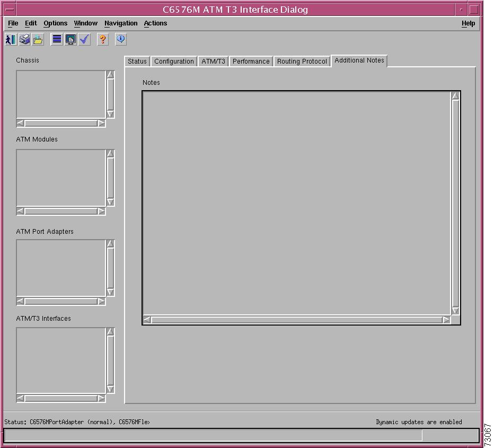
Task: Click the window menu button in title bar
Action: click(x=10, y=10)
